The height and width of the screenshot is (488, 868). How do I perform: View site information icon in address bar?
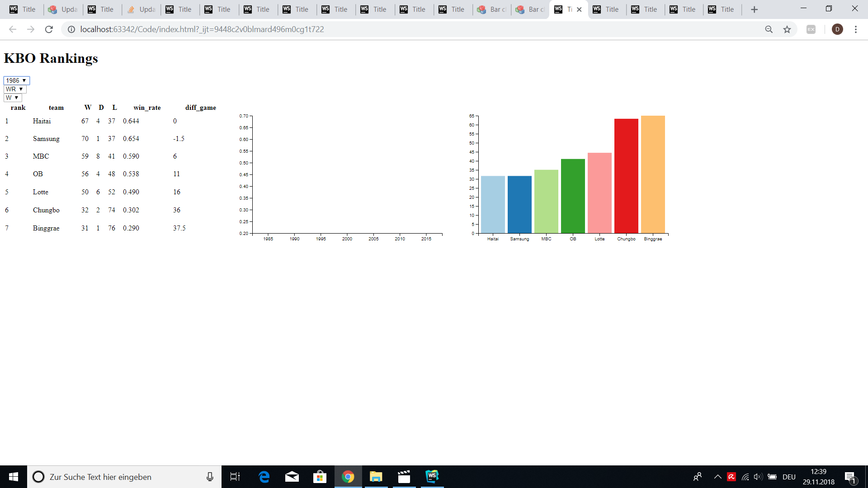71,29
